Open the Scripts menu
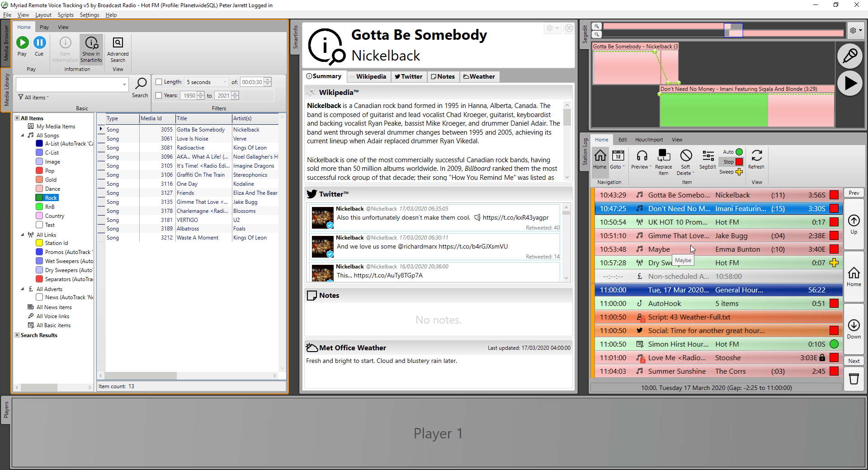This screenshot has height=470, width=868. pyautogui.click(x=65, y=15)
